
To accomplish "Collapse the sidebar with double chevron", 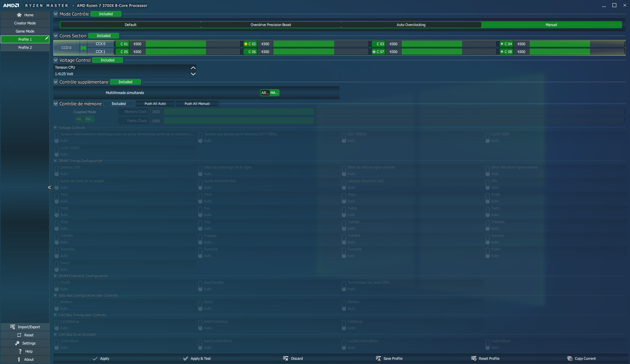I will [49, 187].
